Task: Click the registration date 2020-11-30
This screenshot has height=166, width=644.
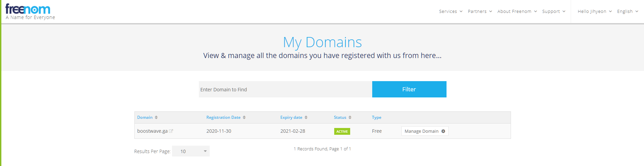Action: (219, 131)
